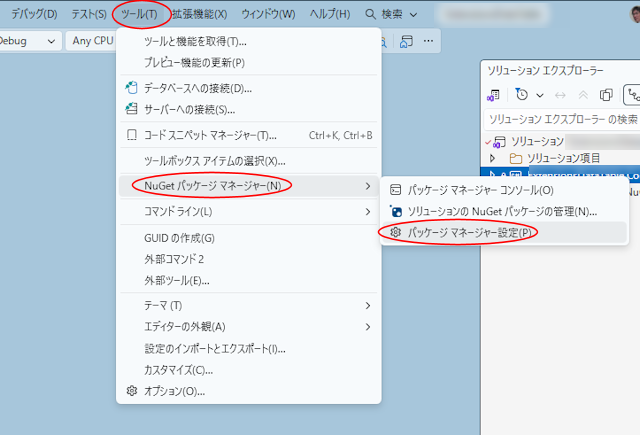Select 設定のインポートとエクスポート menu entry
Viewport: 640px width, 435px height.
(x=215, y=348)
